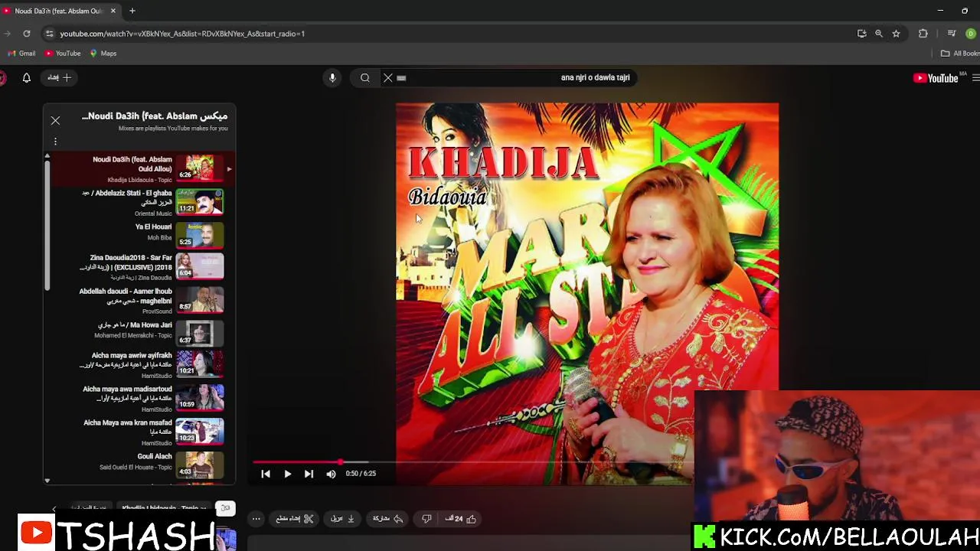The width and height of the screenshot is (980, 551).
Task: Open Chrome extensions puzzle icon
Action: coord(923,34)
